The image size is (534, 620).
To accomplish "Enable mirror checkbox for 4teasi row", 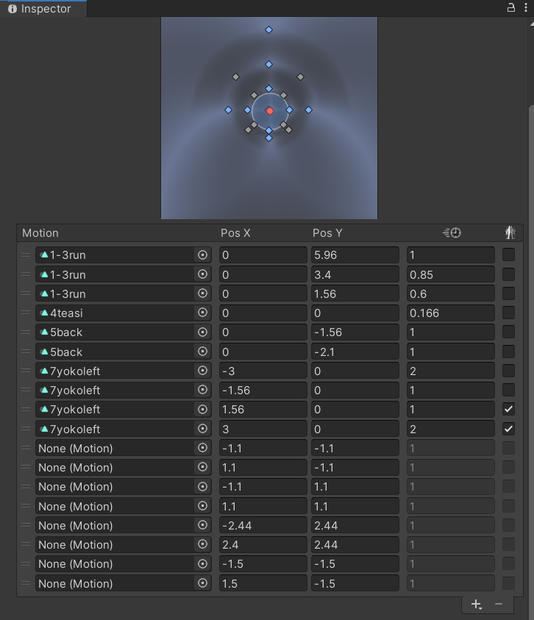I will coord(508,313).
